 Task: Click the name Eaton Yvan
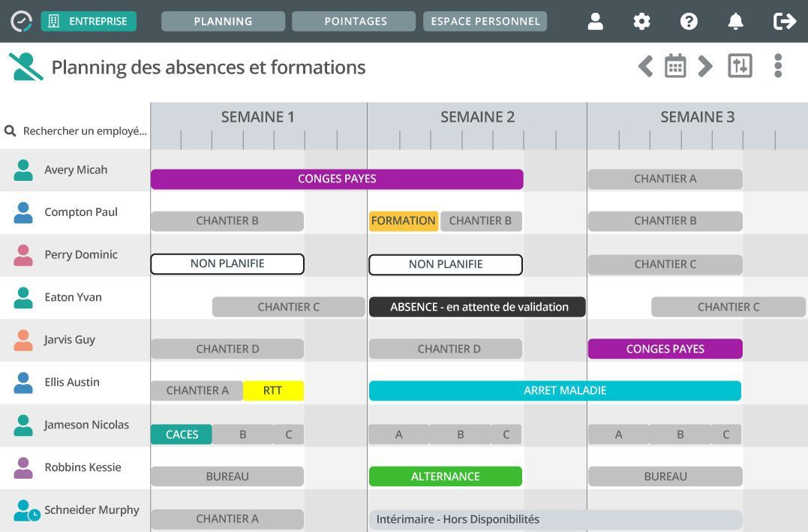(x=74, y=297)
